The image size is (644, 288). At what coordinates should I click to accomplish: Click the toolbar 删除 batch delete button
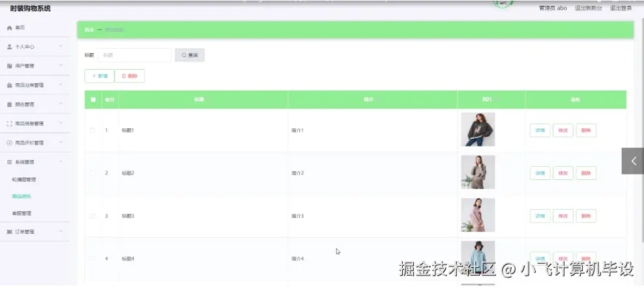pyautogui.click(x=129, y=76)
